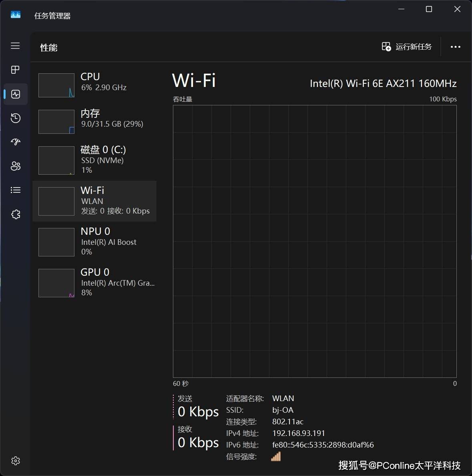This screenshot has width=472, height=476.
Task: Click the IPv4 address value
Action: [298, 433]
